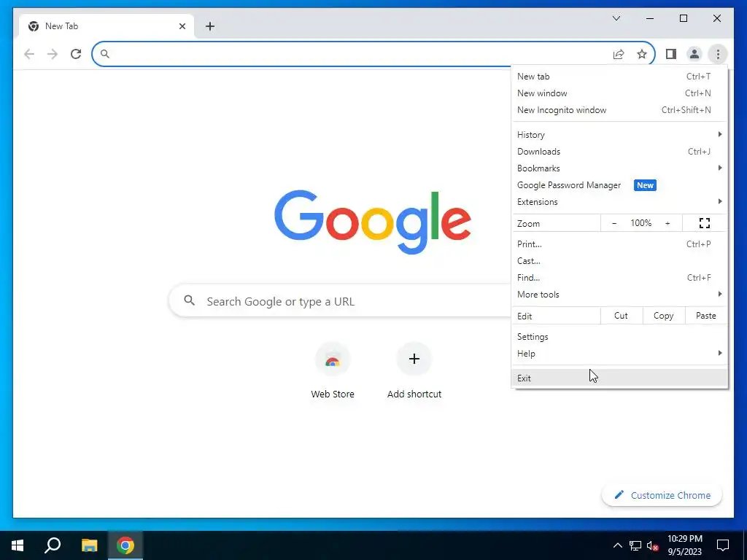Open the notification center icon

tap(723, 545)
